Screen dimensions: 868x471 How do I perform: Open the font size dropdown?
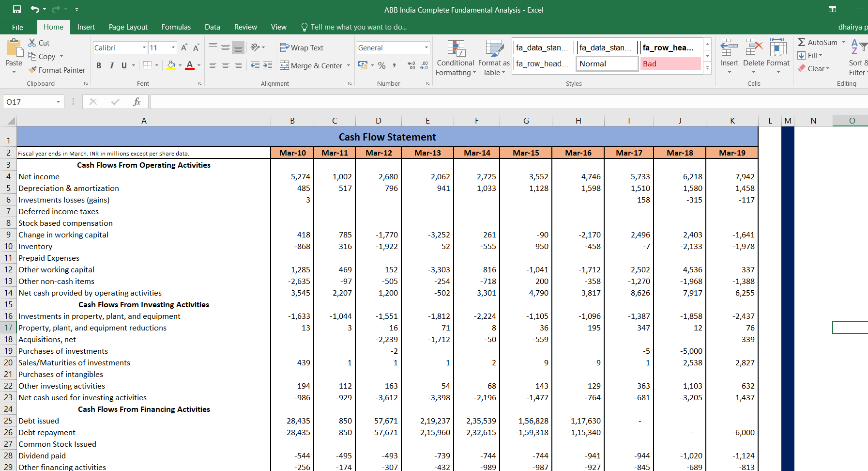[x=173, y=47]
